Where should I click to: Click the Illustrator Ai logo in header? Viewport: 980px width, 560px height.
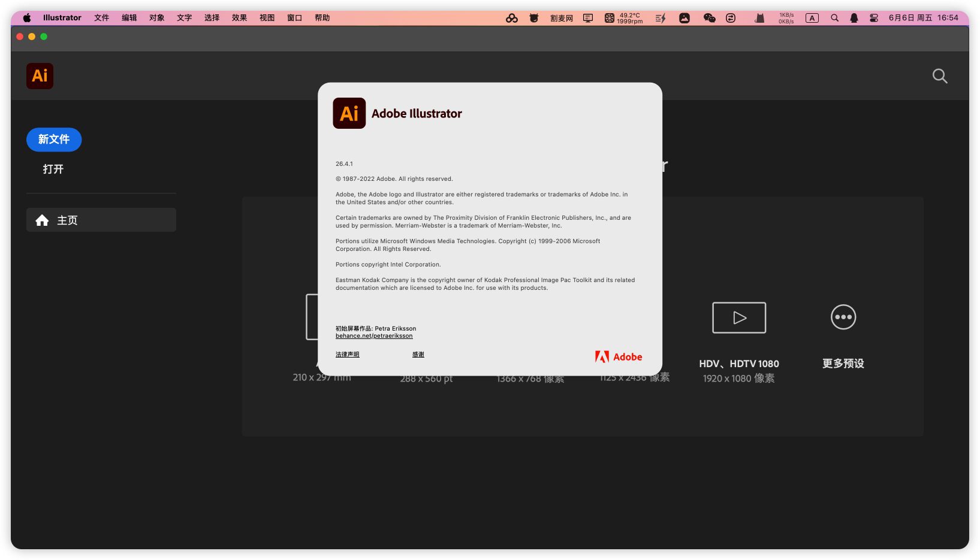[40, 76]
